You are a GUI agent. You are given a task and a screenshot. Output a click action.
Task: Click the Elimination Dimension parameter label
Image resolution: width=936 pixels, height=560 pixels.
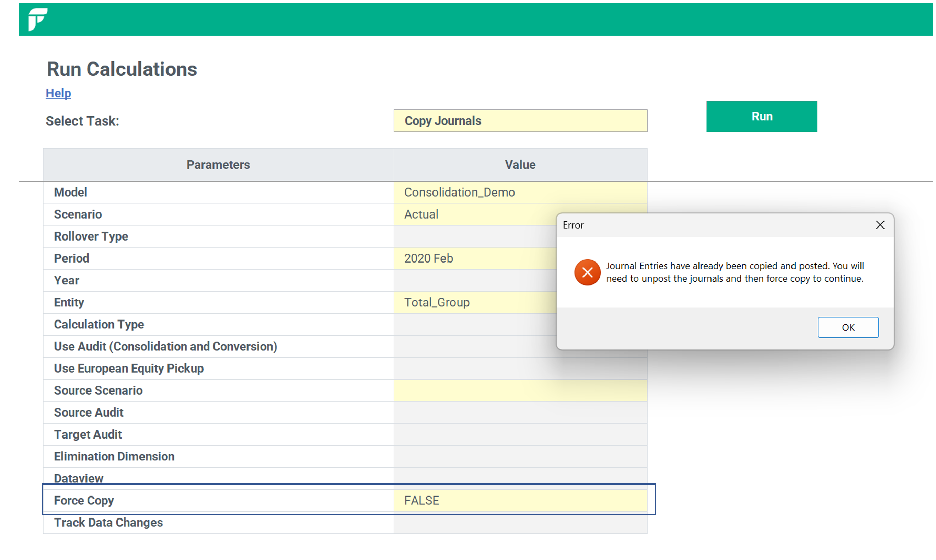(114, 457)
